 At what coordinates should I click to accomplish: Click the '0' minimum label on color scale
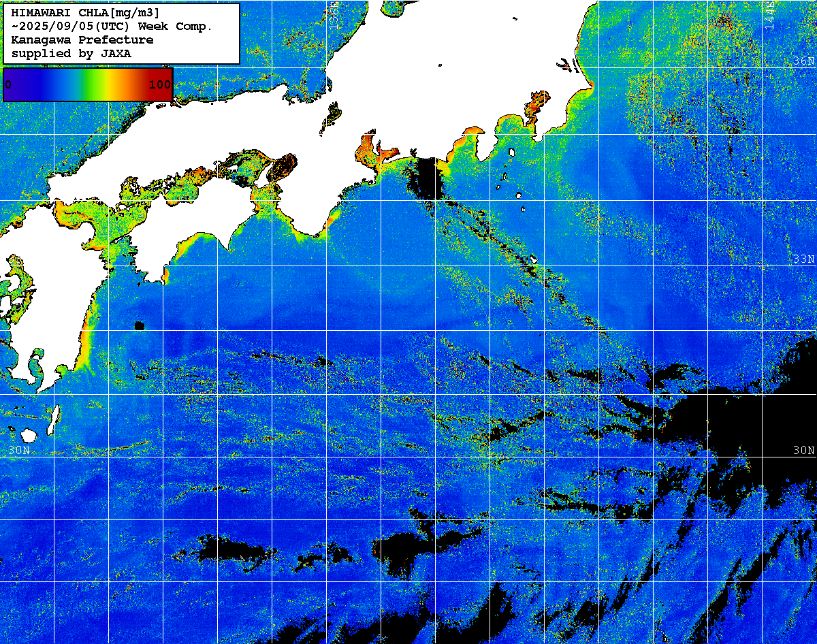click(x=8, y=84)
